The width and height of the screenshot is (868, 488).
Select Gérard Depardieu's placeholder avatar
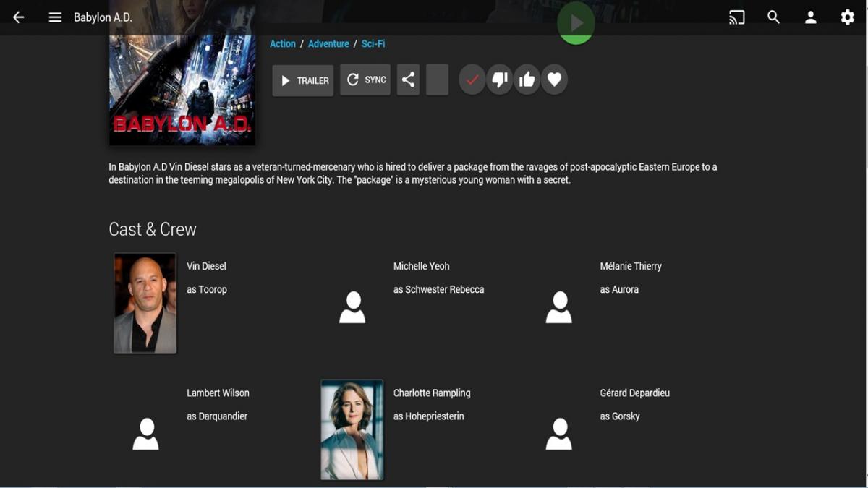tap(559, 434)
